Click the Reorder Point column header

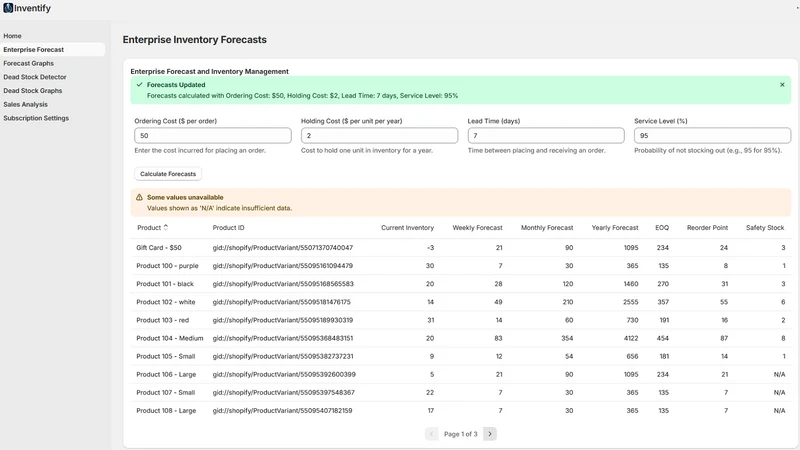pyautogui.click(x=707, y=228)
